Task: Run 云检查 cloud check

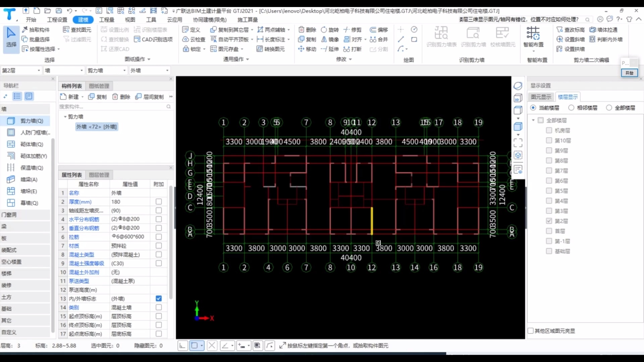Action: click(194, 39)
